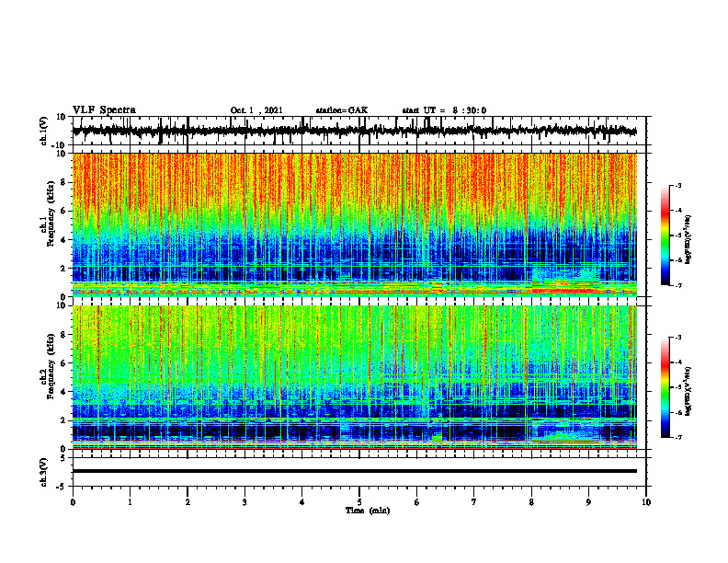Click the "ch.1(V)" waveform axis label

(x=44, y=132)
